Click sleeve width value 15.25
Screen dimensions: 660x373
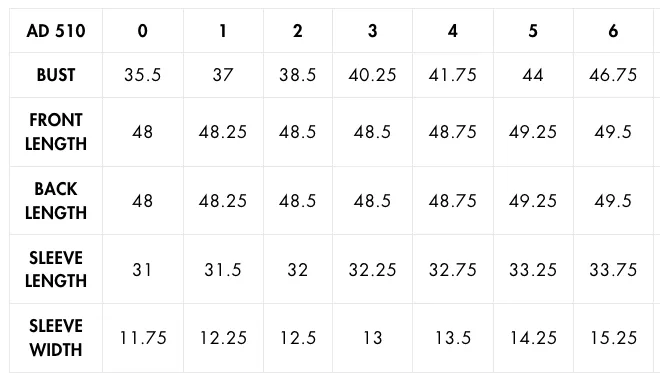(613, 338)
